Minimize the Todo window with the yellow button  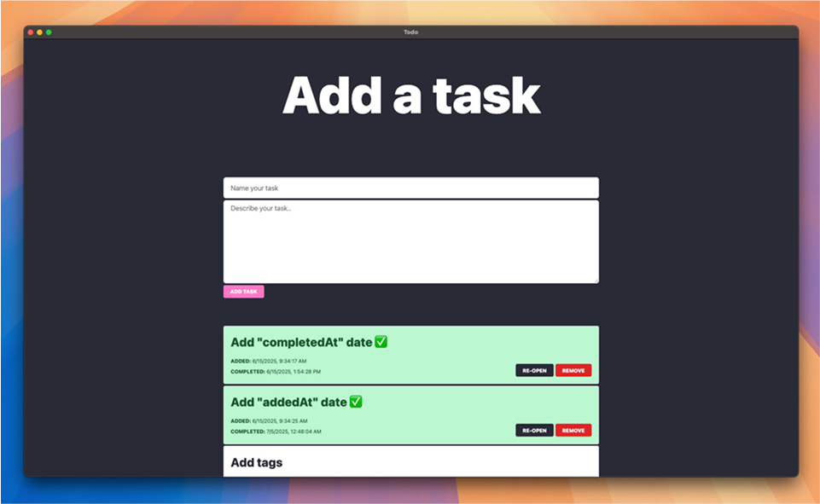pyautogui.click(x=39, y=32)
